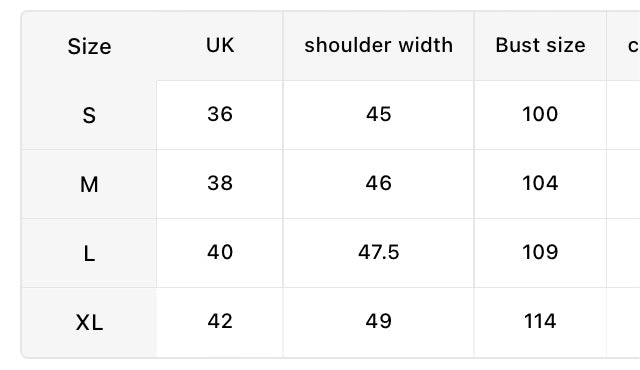This screenshot has width=640, height=370.
Task: Select UK size 40 cell
Action: pyautogui.click(x=220, y=253)
